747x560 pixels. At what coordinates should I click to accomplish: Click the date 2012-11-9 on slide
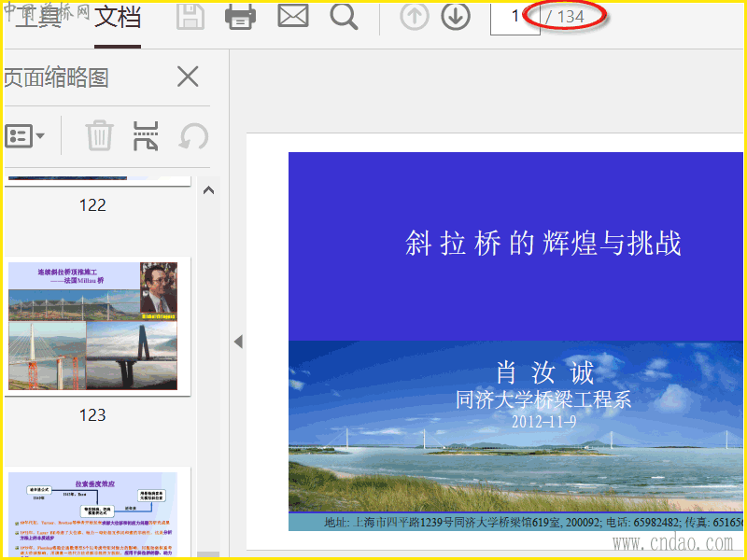[544, 422]
